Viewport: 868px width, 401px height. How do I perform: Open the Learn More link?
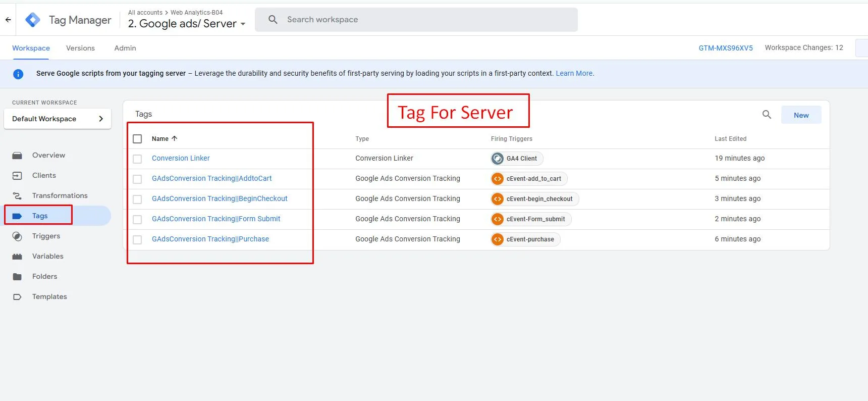click(575, 73)
